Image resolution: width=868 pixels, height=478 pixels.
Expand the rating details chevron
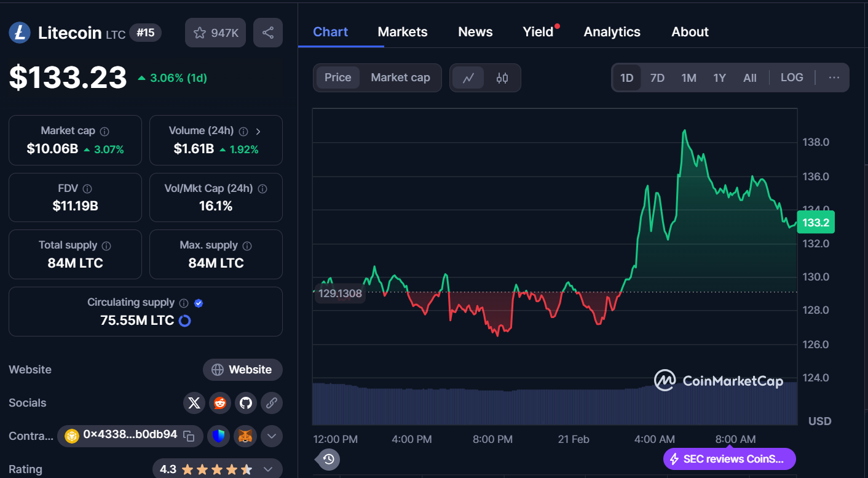click(268, 469)
